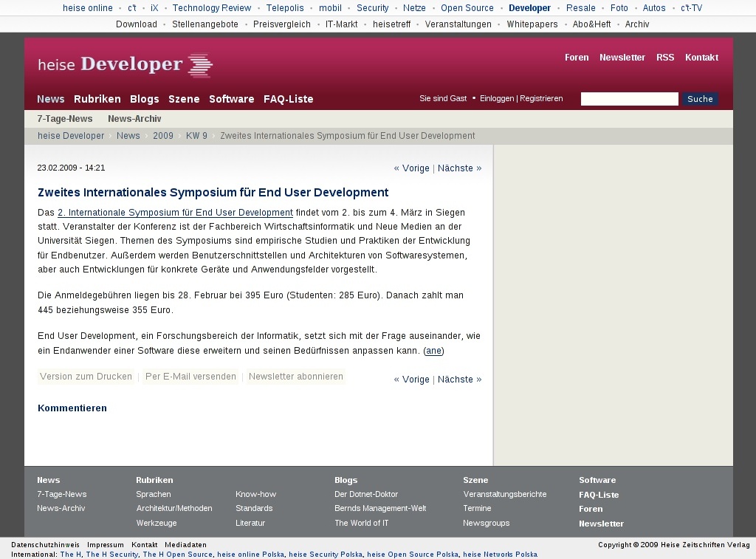Click Per E-Mail versenden
This screenshot has width=756, height=559.
[x=191, y=377]
